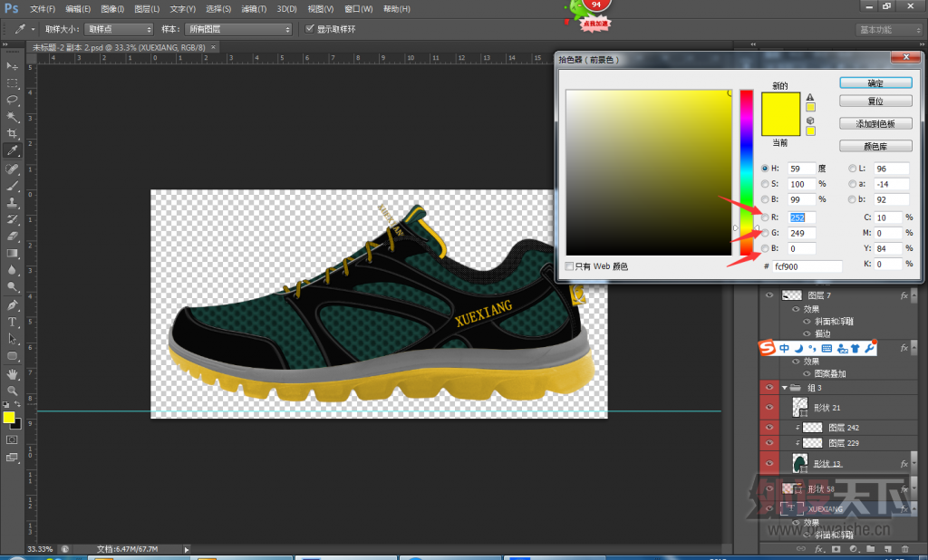Select the Move tool
Viewport: 928px width, 560px height.
point(12,66)
